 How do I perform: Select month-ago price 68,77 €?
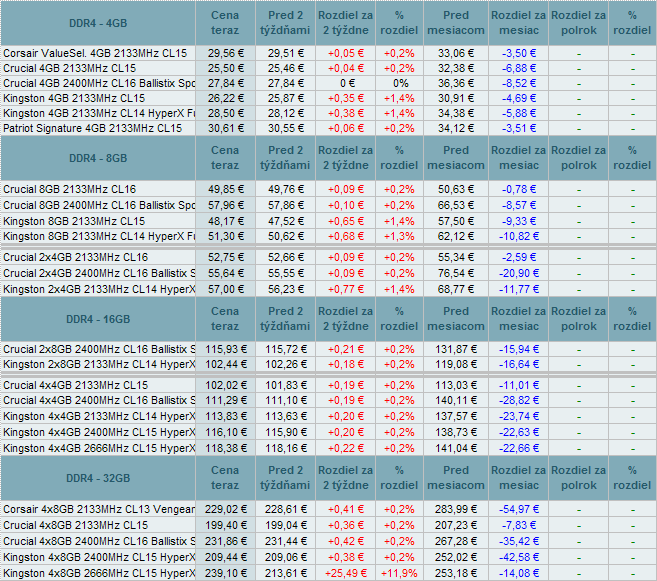[456, 289]
